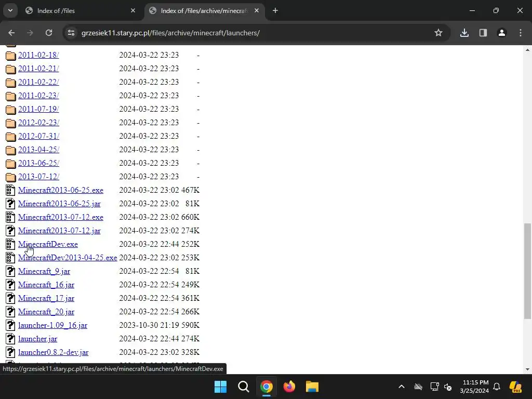Click unknown file icon beside Minecraft2013-06-25.jar
This screenshot has width=532, height=399.
[10, 204]
